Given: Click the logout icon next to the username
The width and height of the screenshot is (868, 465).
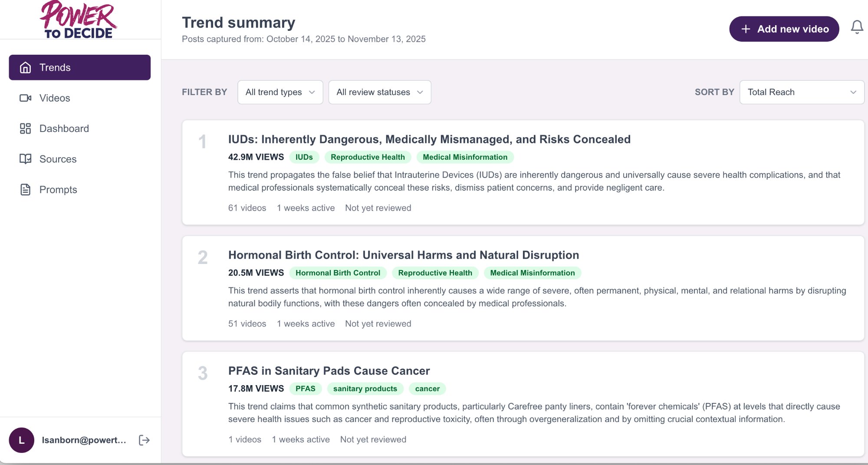Looking at the screenshot, I should click(144, 440).
